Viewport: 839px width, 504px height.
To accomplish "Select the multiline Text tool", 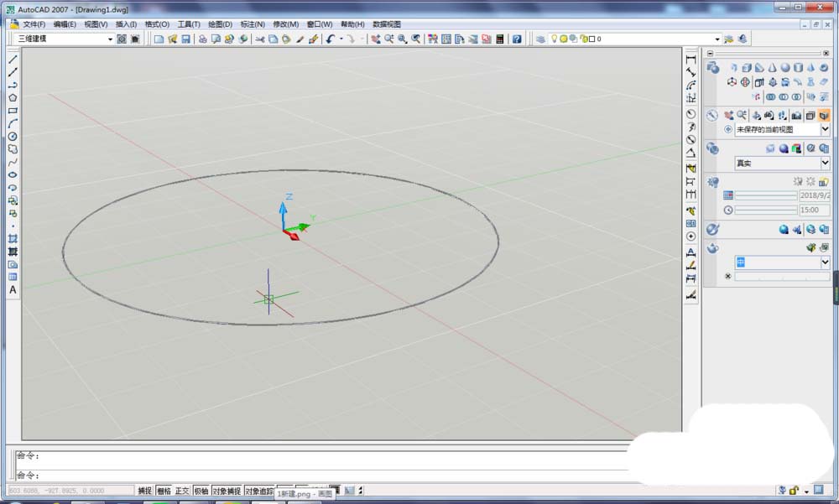I will point(13,290).
